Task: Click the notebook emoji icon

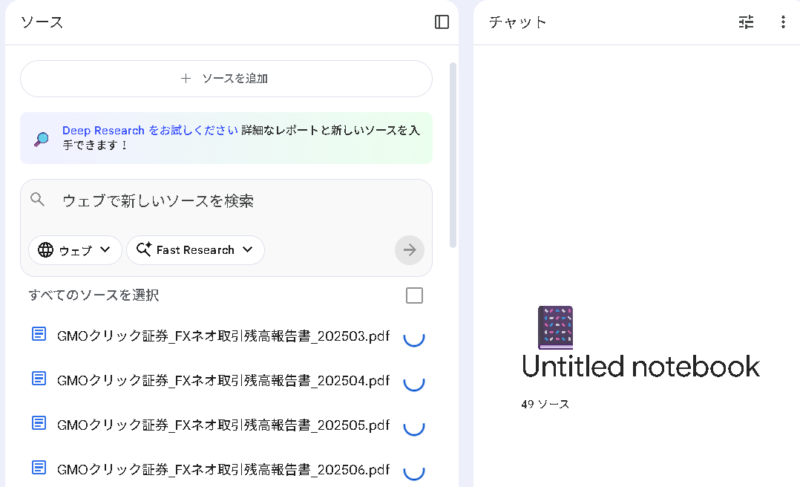Action: [x=555, y=327]
